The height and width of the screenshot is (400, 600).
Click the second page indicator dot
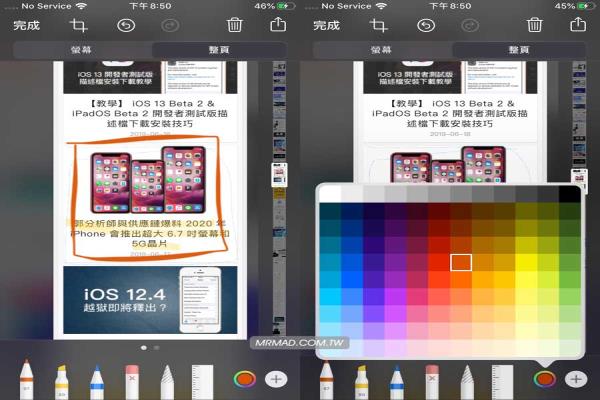pos(157,348)
